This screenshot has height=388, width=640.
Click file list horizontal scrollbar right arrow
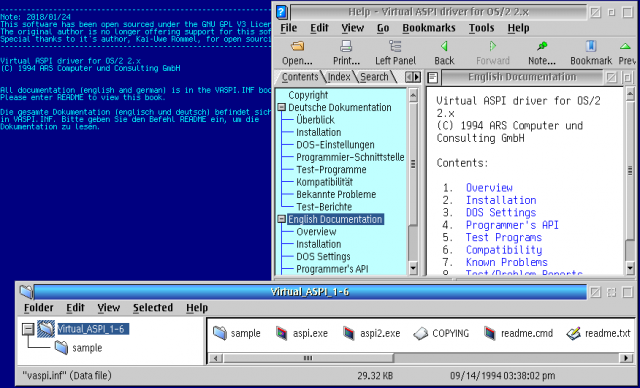coord(626,358)
